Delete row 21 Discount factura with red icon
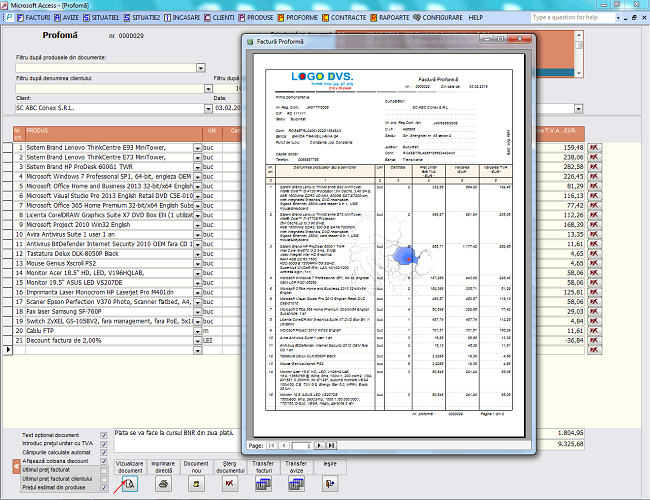 [594, 340]
